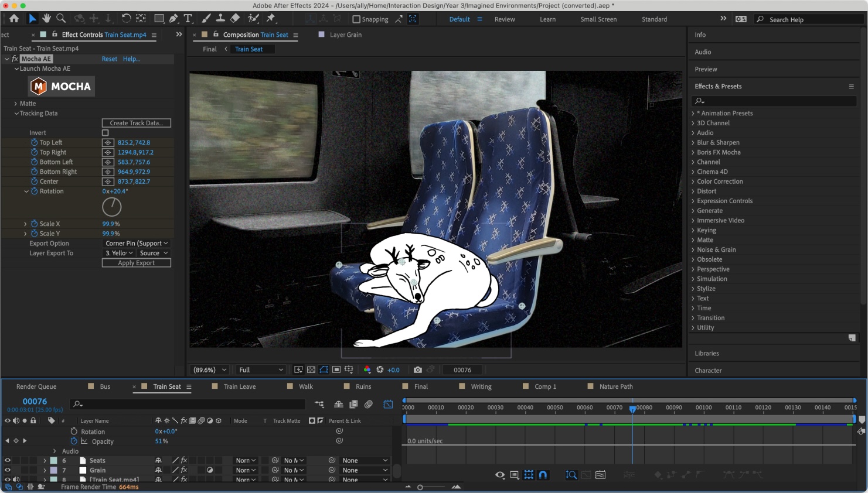The height and width of the screenshot is (493, 868).
Task: Select the Type tool
Action: [188, 19]
